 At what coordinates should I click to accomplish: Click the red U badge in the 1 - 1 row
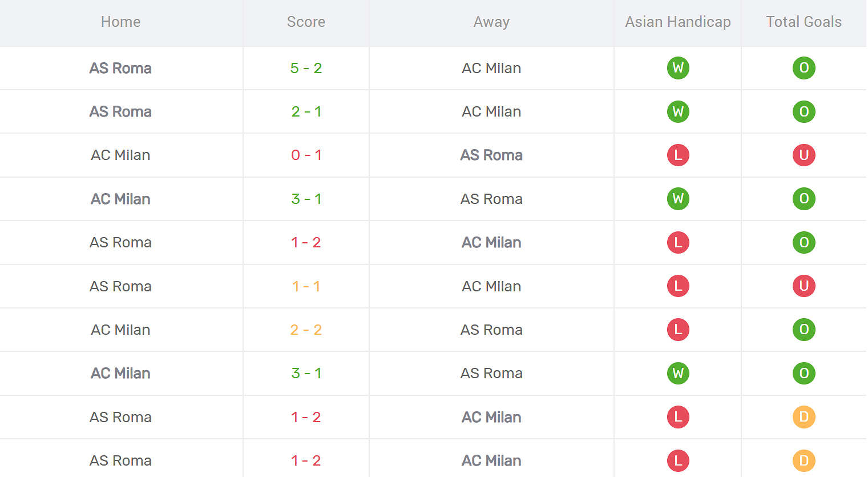click(804, 286)
